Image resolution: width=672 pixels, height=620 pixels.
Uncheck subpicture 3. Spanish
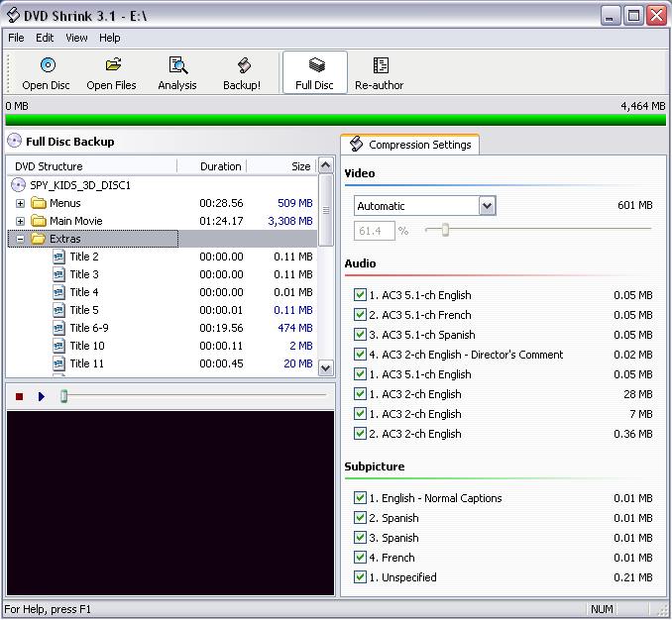(360, 538)
